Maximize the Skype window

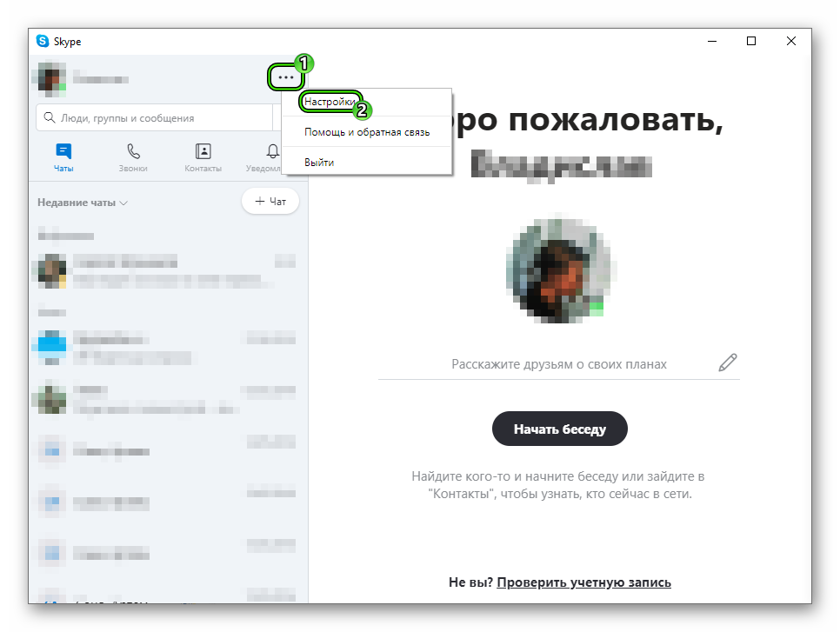tap(751, 41)
